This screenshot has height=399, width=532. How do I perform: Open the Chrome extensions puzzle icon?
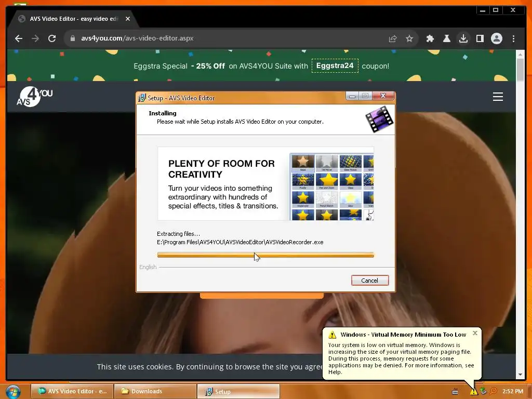point(430,38)
